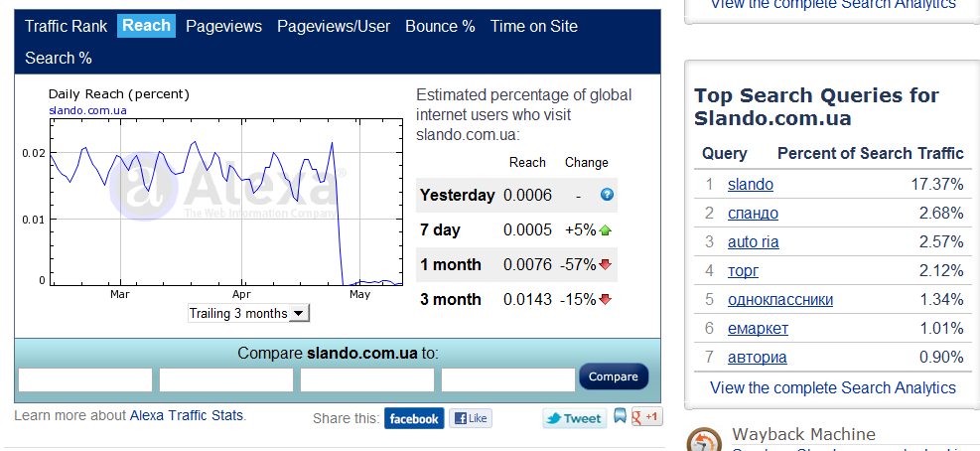Click the Google +1 button
This screenshot has width=980, height=451.
647,417
